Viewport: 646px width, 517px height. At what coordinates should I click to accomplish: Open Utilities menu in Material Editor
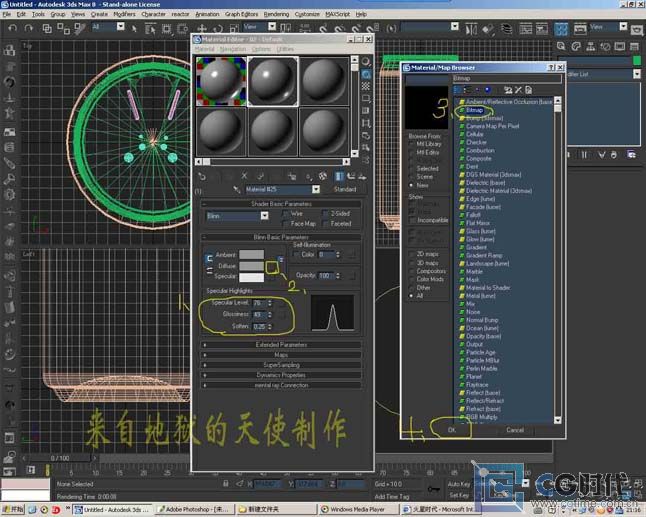[x=285, y=49]
